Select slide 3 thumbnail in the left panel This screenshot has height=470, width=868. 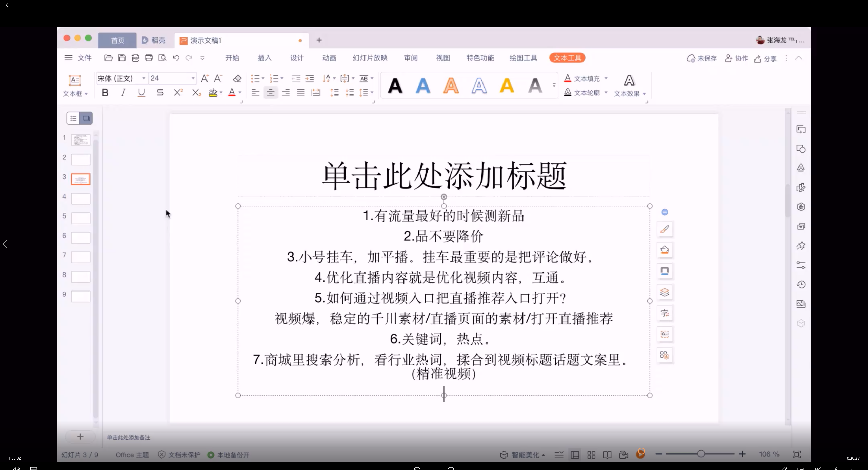click(80, 179)
